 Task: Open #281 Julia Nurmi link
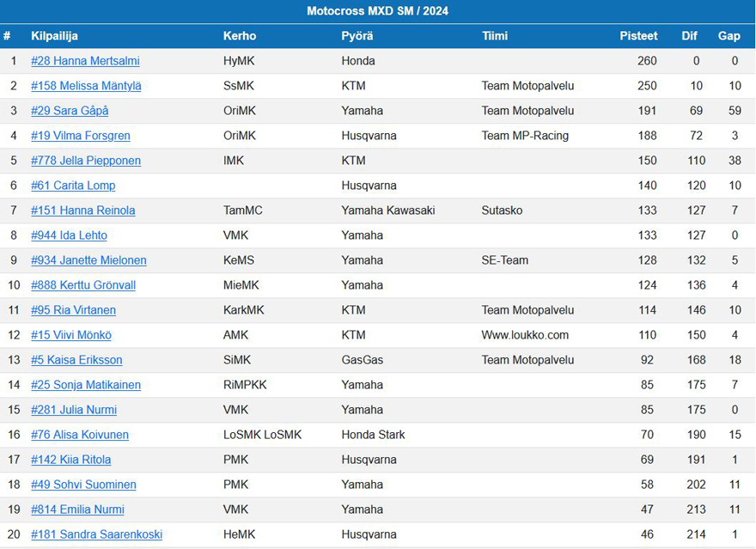pos(74,410)
